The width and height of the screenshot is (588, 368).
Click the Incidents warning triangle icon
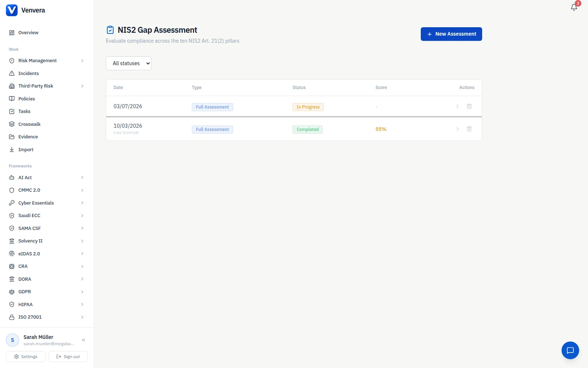(12, 73)
